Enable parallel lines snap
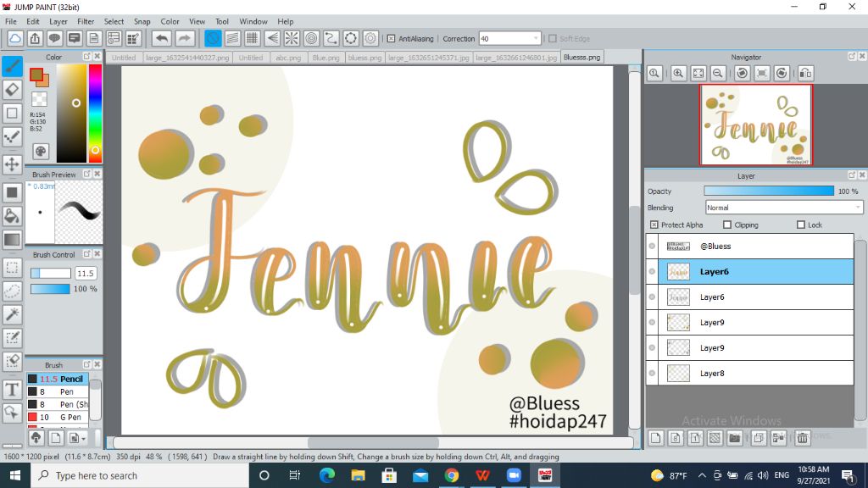This screenshot has height=488, width=868. point(232,38)
